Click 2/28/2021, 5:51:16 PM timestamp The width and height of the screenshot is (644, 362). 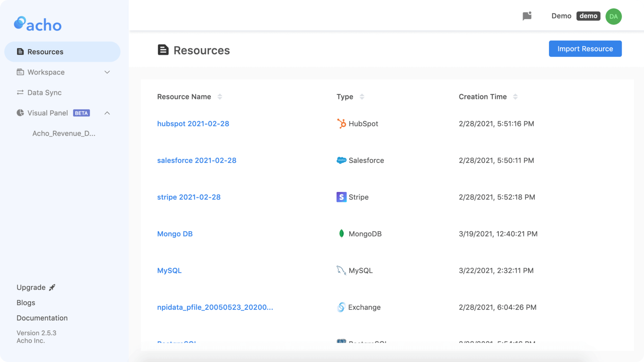click(496, 124)
